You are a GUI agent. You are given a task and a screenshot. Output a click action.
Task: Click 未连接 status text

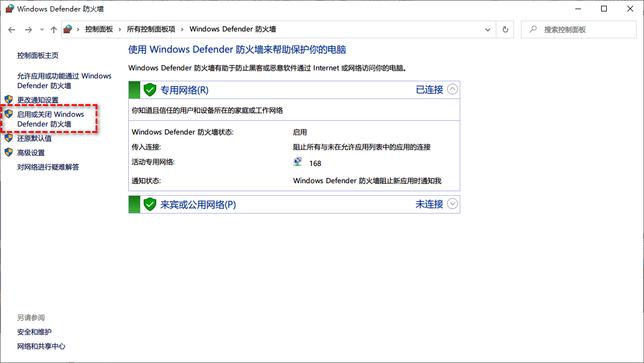tap(429, 204)
